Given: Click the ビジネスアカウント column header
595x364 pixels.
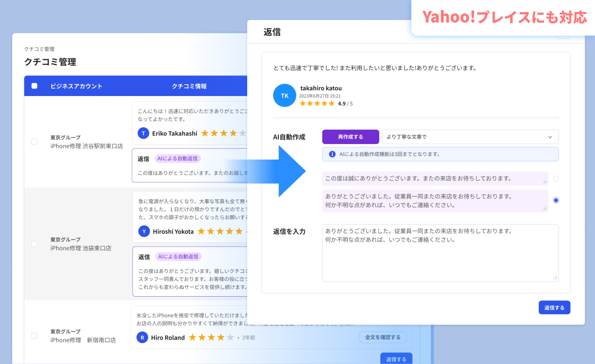Looking at the screenshot, I should point(76,86).
